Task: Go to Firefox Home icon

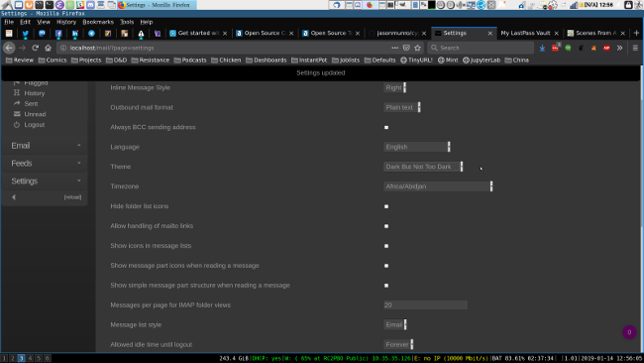Action: point(49,48)
